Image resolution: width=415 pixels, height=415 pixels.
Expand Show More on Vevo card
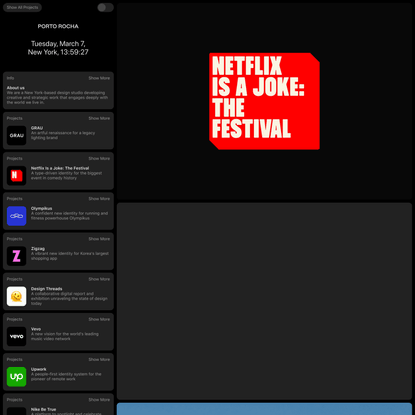pyautogui.click(x=99, y=319)
